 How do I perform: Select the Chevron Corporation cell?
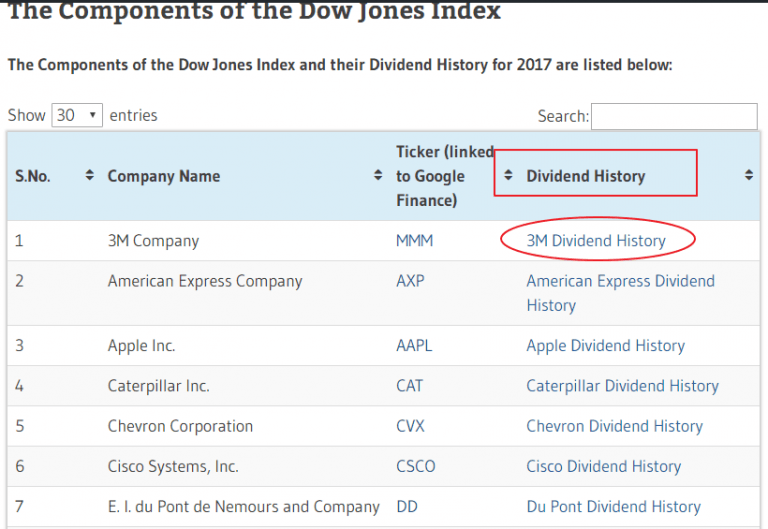click(x=180, y=426)
